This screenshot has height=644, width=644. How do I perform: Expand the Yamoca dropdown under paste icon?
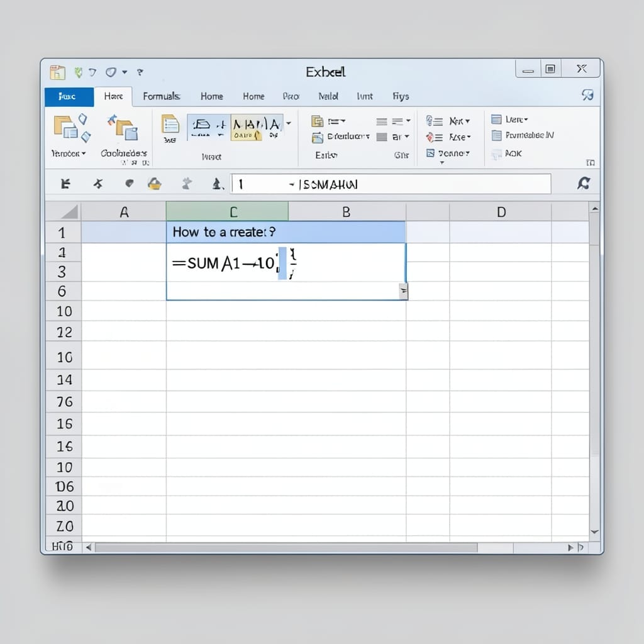(69, 153)
